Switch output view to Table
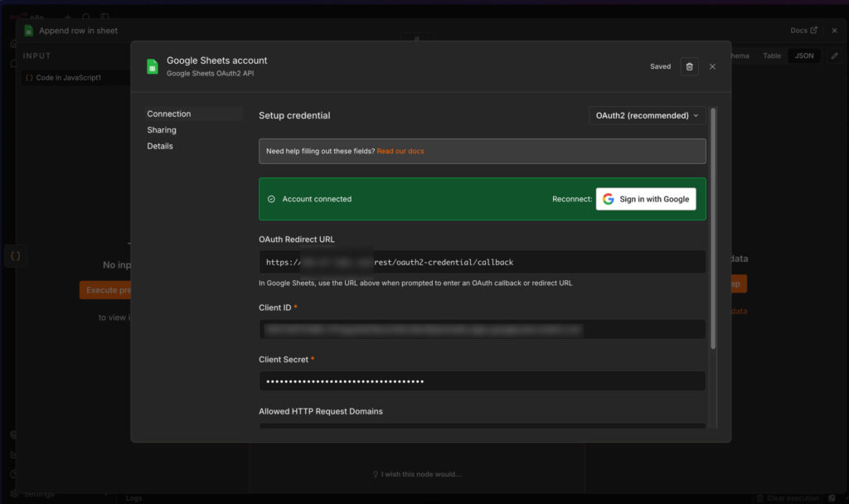This screenshot has height=504, width=849. (772, 56)
